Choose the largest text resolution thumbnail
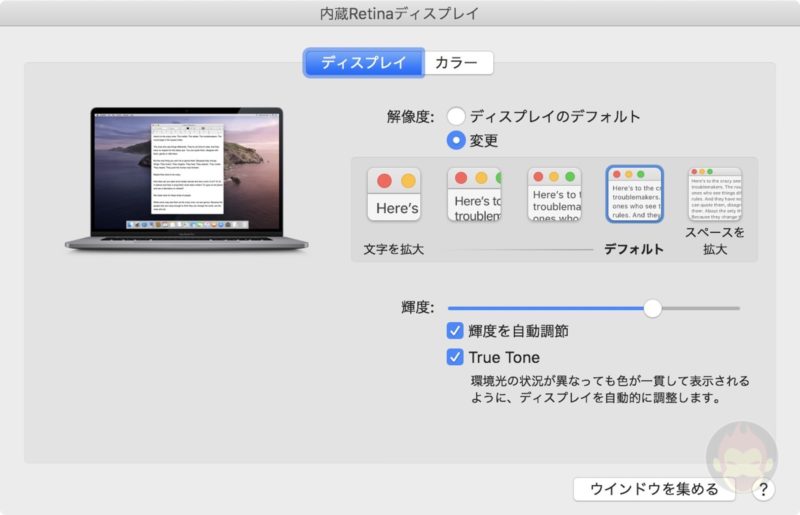The height and width of the screenshot is (515, 800). click(x=394, y=194)
